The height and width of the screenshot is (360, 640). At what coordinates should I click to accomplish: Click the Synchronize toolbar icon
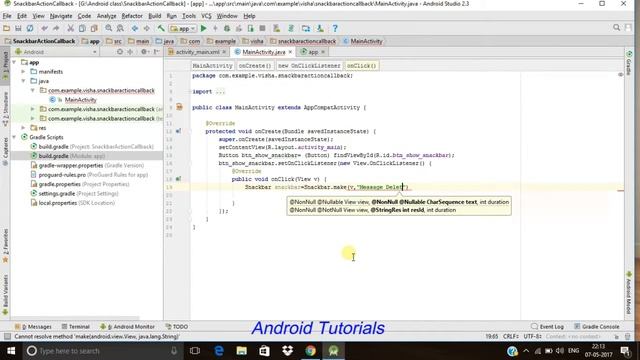(30, 28)
